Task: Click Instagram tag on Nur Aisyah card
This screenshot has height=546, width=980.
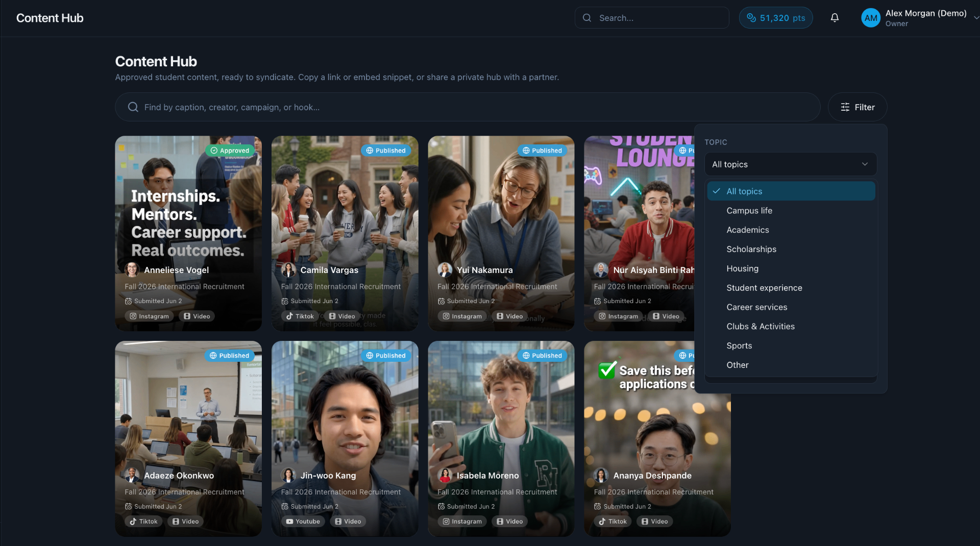Action: 619,316
